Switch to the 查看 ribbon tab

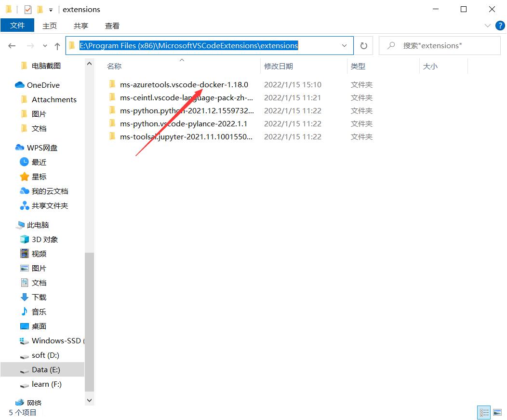tap(112, 26)
